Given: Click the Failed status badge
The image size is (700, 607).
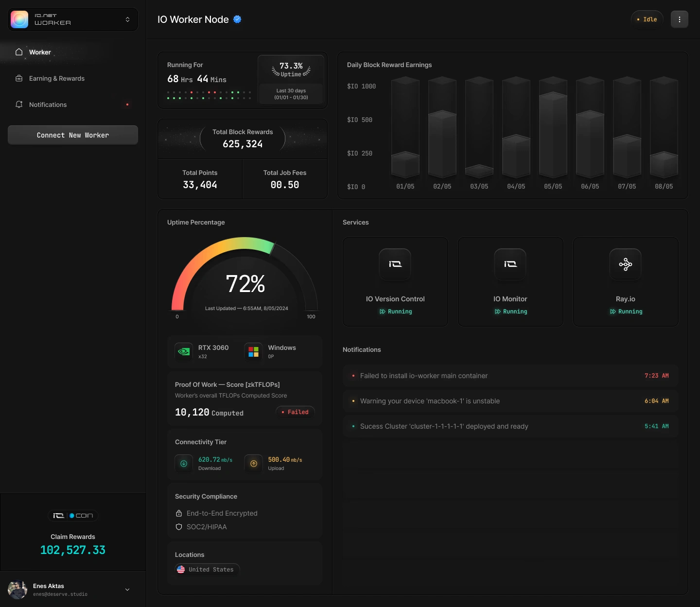Looking at the screenshot, I should 295,412.
